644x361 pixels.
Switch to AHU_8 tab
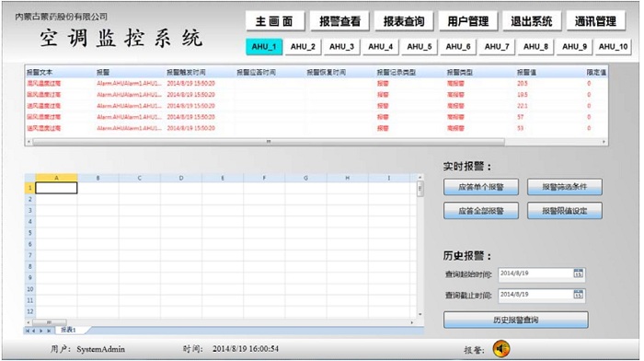535,47
